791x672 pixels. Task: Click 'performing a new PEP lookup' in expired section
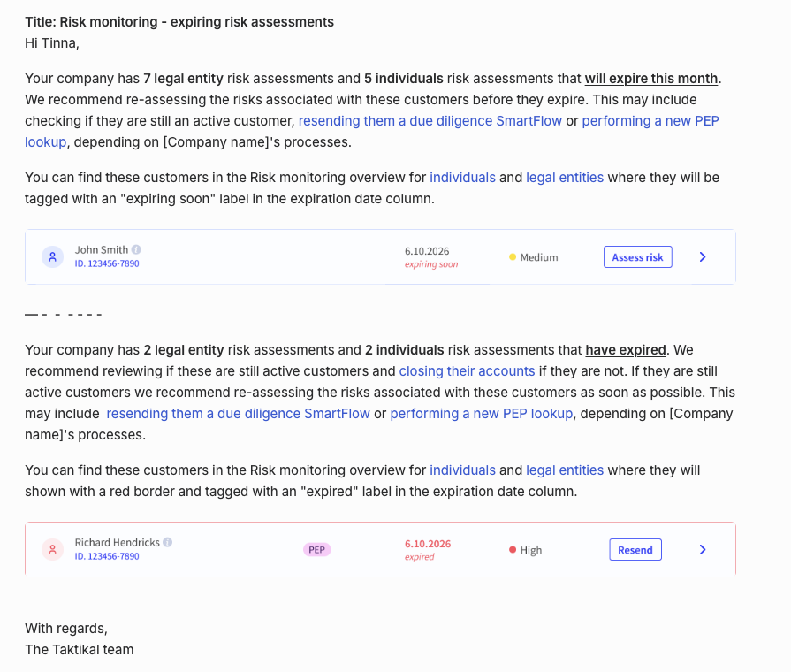tap(482, 414)
